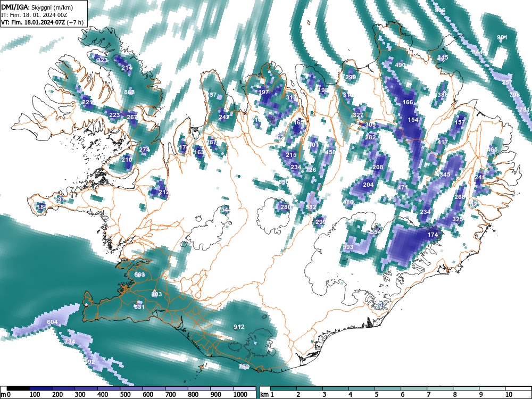Click visibility value 417 on the map

point(443,142)
